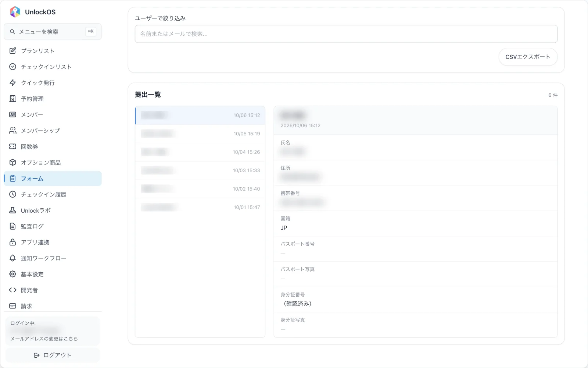The image size is (588, 368).
Task: Click the 6 件 count label
Action: click(553, 95)
